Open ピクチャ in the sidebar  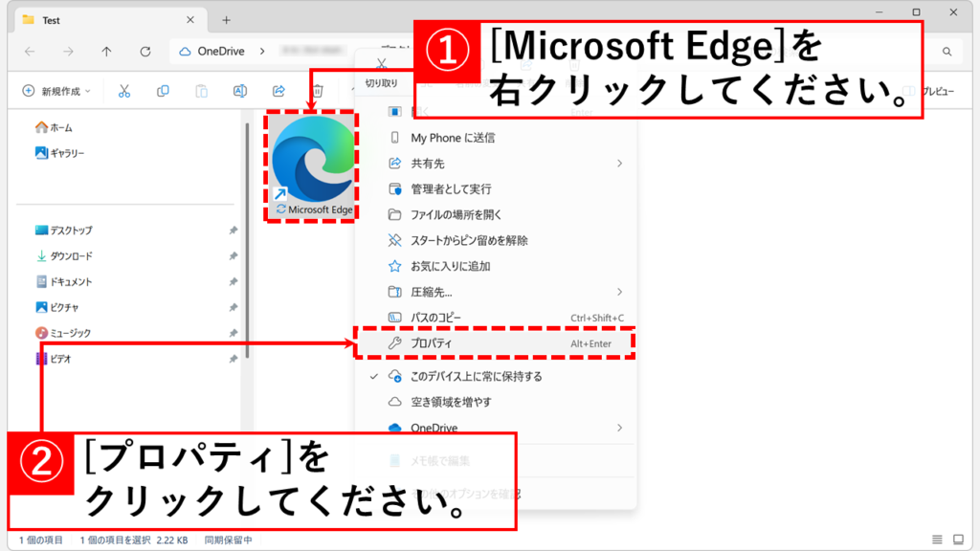(x=56, y=307)
